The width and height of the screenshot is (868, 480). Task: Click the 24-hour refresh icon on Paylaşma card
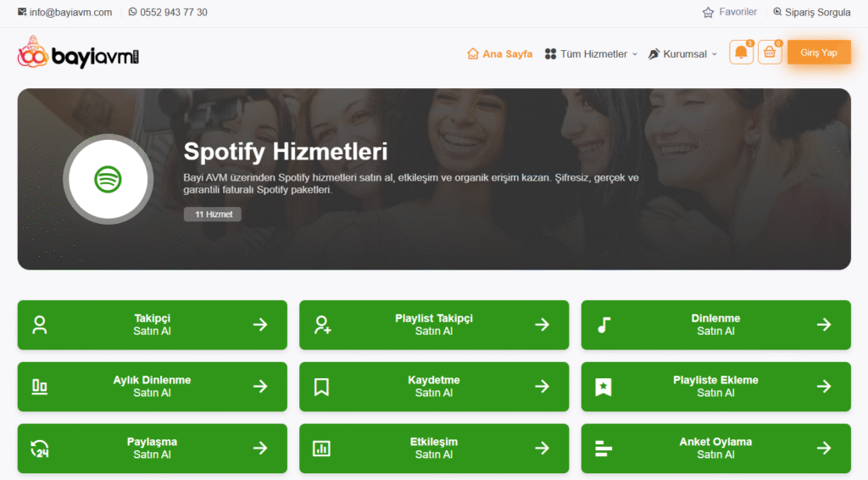click(39, 449)
